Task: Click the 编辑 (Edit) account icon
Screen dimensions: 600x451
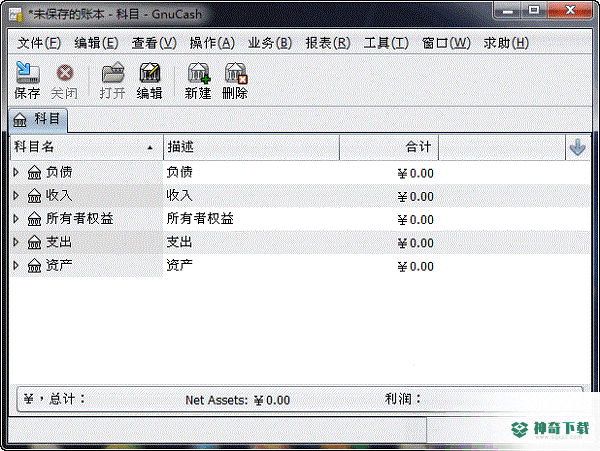Action: coord(150,72)
